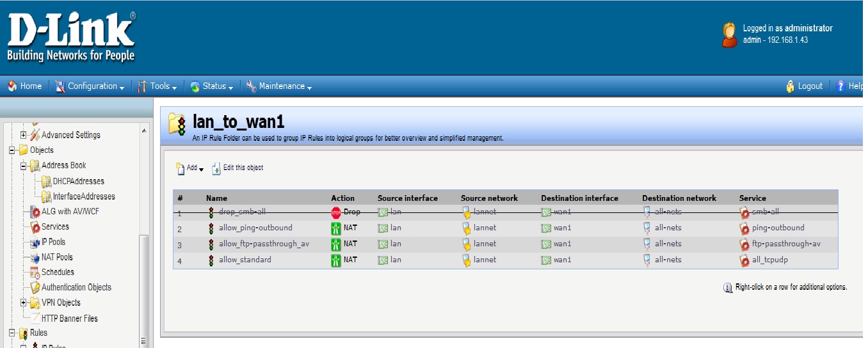Click the red Drop stop-sign icon in row 1
This screenshot has height=348, width=868.
pyautogui.click(x=336, y=212)
